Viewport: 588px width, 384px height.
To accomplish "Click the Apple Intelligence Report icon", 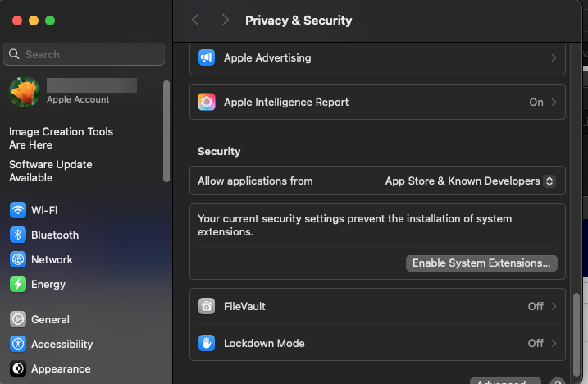I will pos(207,103).
